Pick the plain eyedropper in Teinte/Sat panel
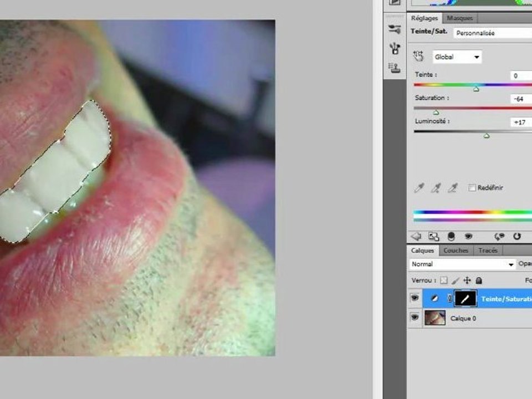Viewport: 532px width, 399px height. 420,188
